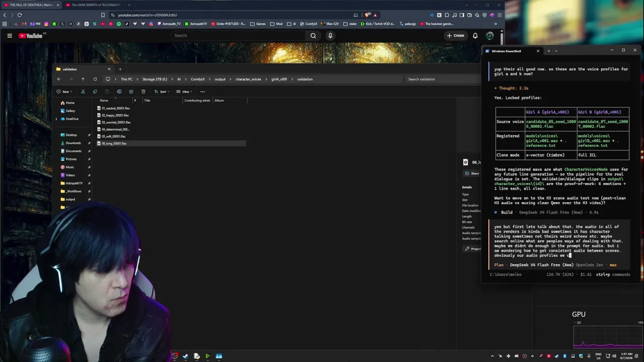Expand the OneDrive tree node

point(56,119)
